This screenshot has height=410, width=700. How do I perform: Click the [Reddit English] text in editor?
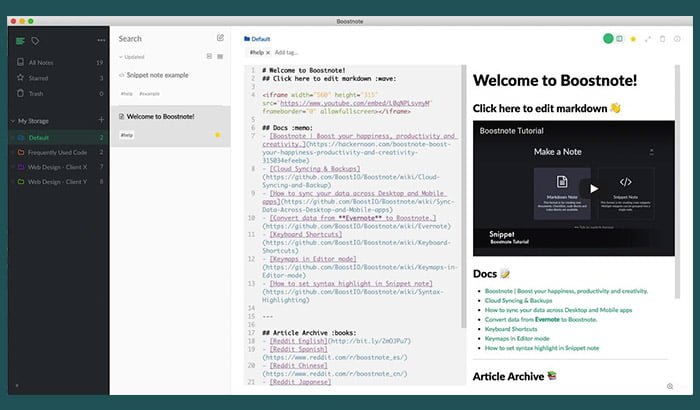(x=299, y=341)
